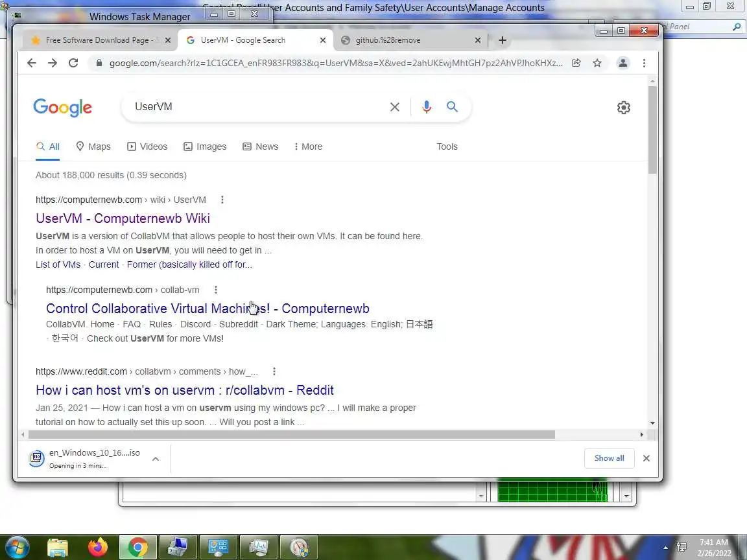This screenshot has width=747, height=560.
Task: Click the horizontal scroll right arrow
Action: tap(642, 435)
